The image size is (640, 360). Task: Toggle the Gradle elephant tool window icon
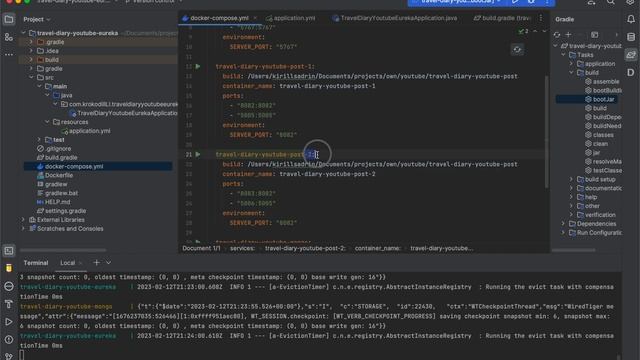631,55
